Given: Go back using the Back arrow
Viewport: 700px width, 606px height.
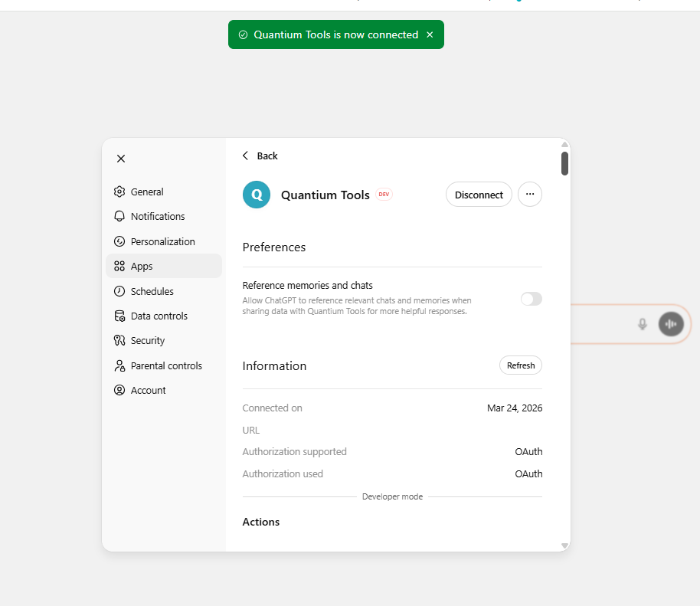Looking at the screenshot, I should (x=245, y=156).
